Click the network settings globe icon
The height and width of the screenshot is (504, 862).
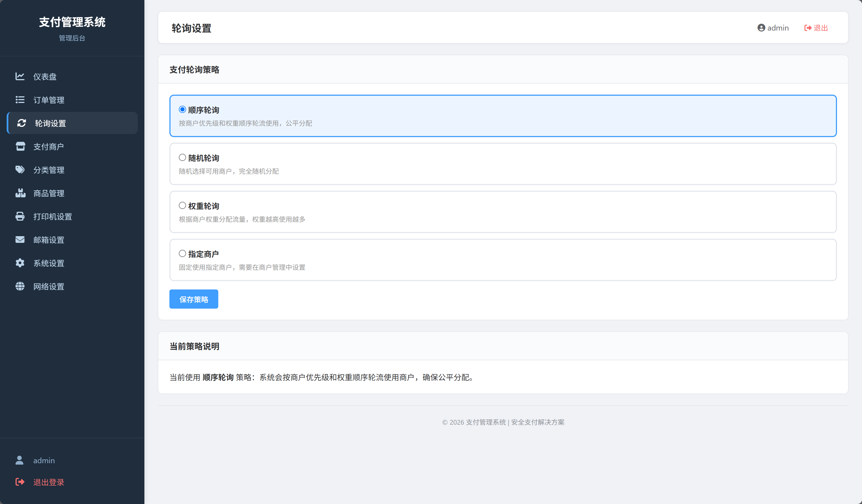[20, 286]
